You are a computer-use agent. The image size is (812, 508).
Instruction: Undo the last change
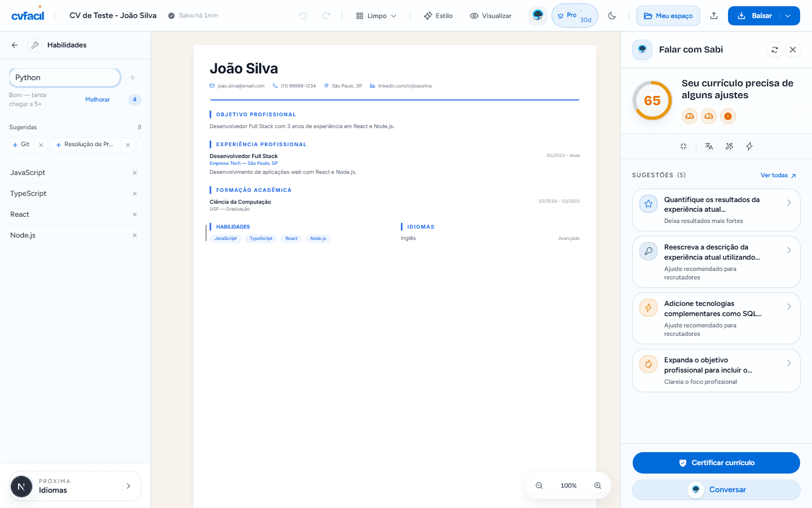pos(303,16)
